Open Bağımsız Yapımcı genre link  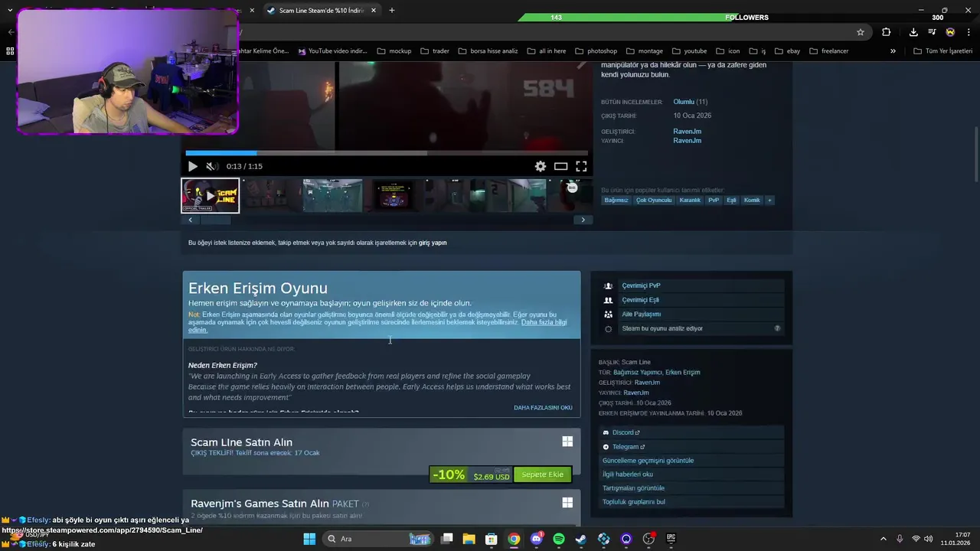coord(637,373)
